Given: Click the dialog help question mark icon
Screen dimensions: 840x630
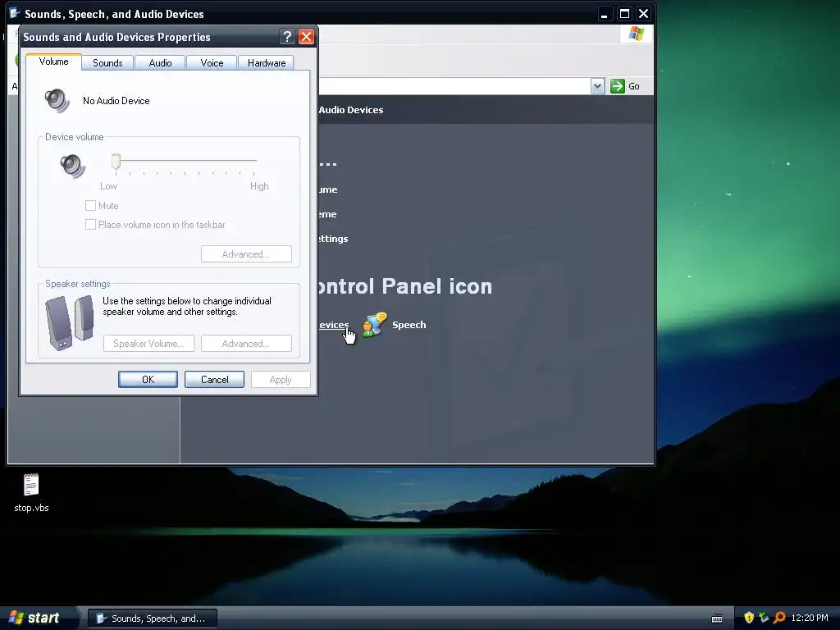Looking at the screenshot, I should click(287, 36).
